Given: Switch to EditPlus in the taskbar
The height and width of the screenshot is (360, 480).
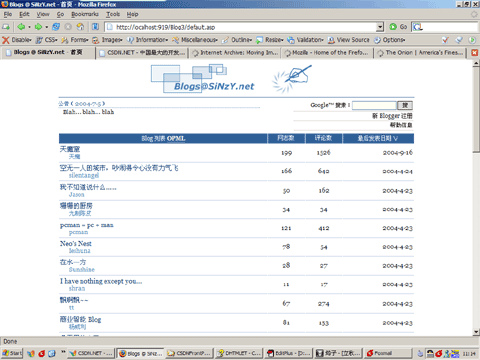Looking at the screenshot, I should (289, 353).
